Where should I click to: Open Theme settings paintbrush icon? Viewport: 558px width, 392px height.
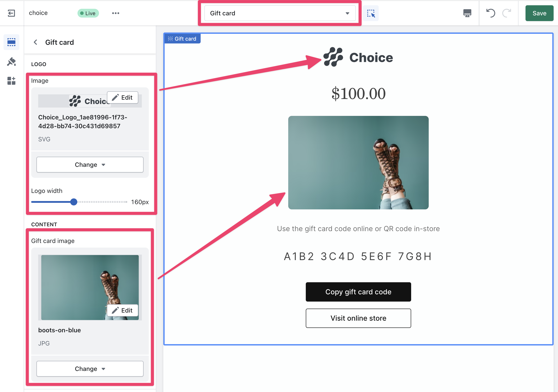[11, 61]
